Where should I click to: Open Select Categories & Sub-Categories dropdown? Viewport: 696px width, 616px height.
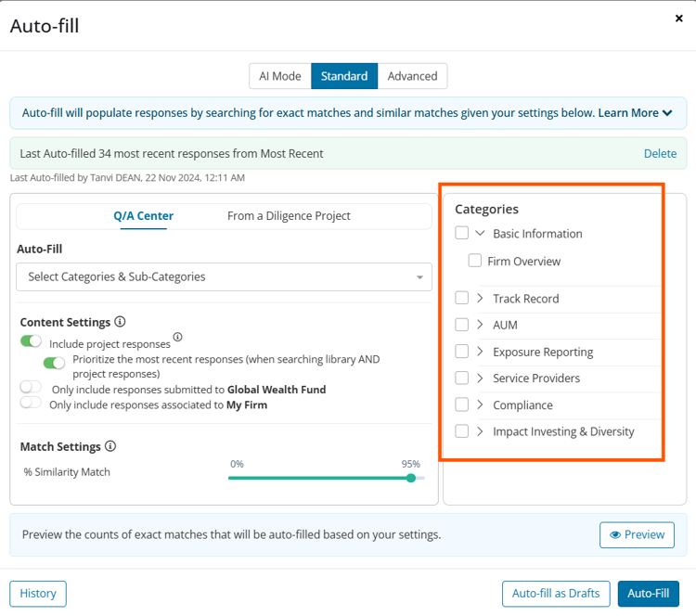[x=225, y=277]
